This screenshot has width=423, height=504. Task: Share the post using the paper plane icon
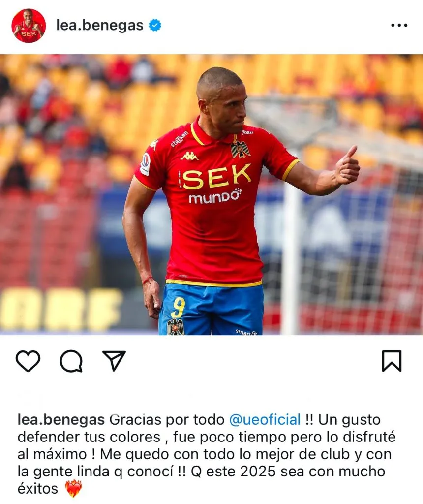[x=114, y=361]
